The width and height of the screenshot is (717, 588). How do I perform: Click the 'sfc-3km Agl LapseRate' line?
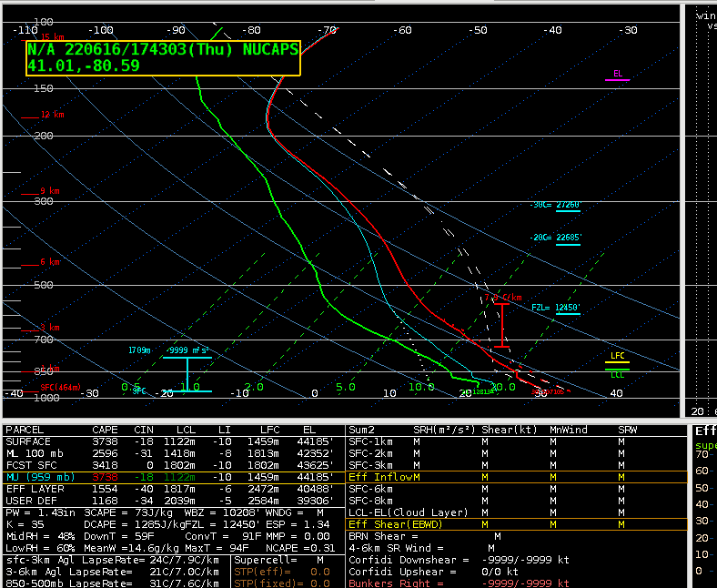[x=113, y=560]
